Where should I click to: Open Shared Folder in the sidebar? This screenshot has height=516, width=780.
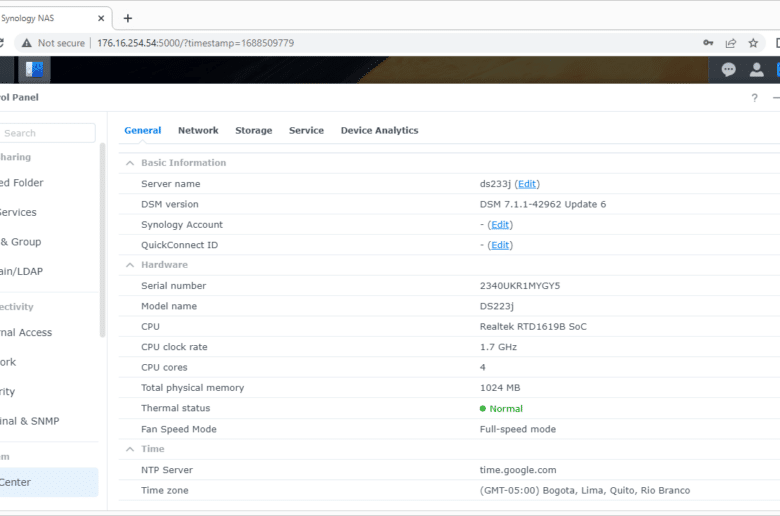[21, 183]
